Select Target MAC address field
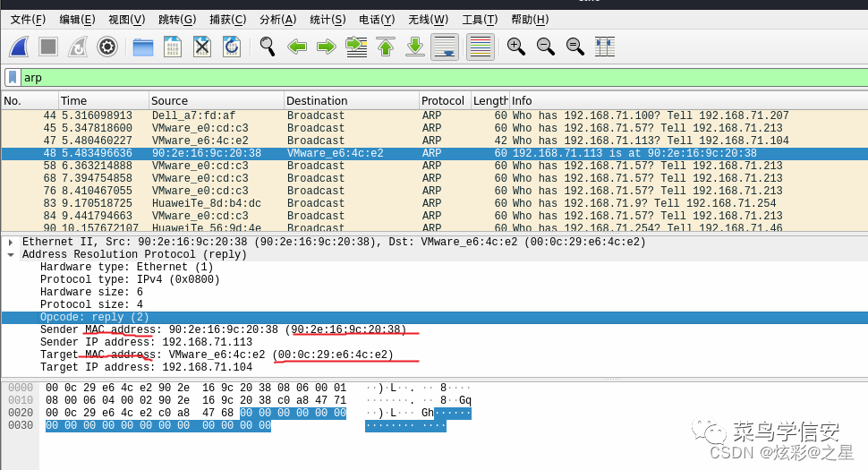Viewport: 868px width, 470px height. [217, 355]
